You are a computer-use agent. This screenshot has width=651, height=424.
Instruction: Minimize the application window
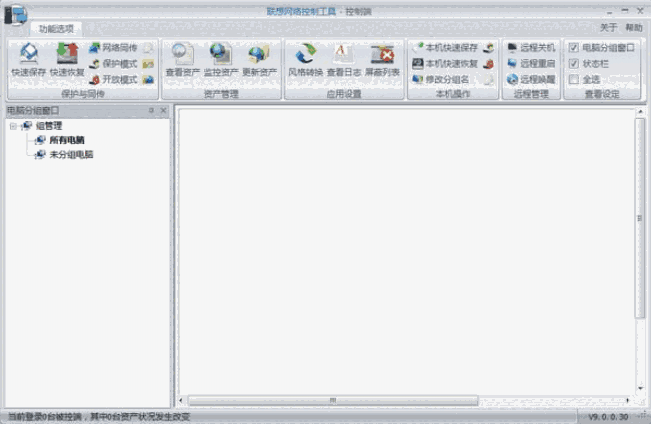click(609, 12)
